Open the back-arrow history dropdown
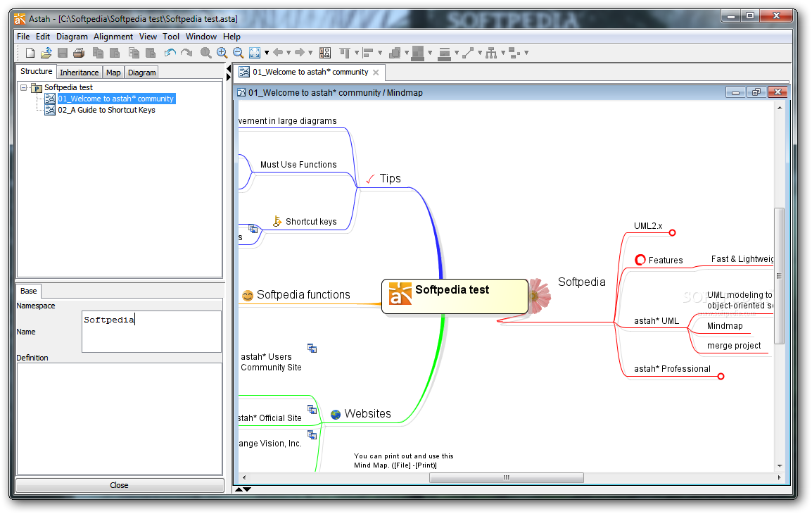The image size is (812, 514). 288,53
